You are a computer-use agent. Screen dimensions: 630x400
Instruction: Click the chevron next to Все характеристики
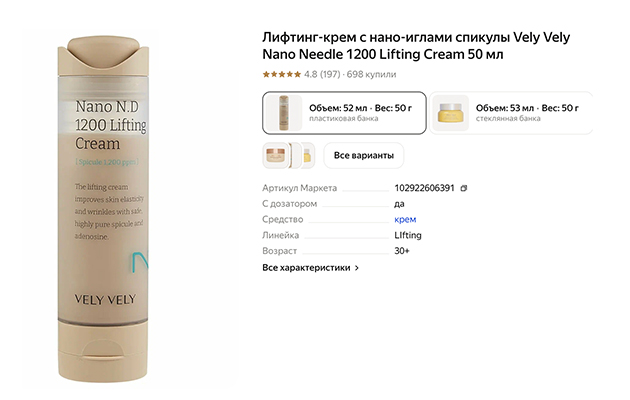click(x=357, y=268)
